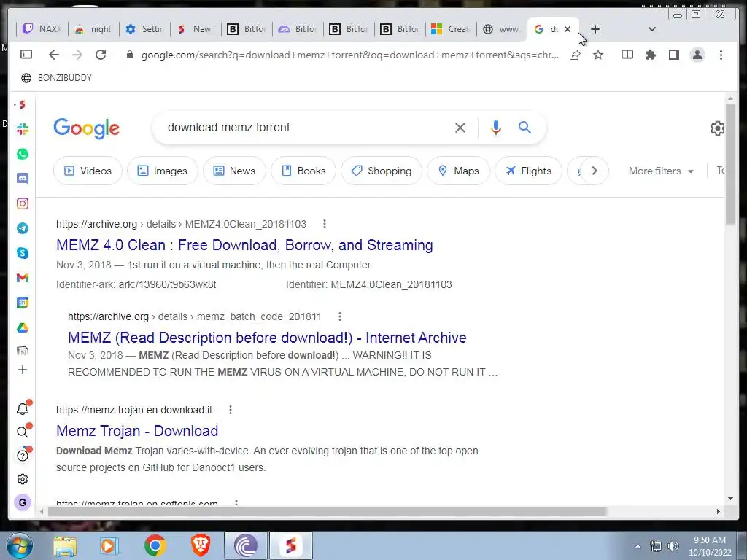Viewport: 747px width, 560px height.
Task: Open a new tab with the plus button
Action: (595, 29)
